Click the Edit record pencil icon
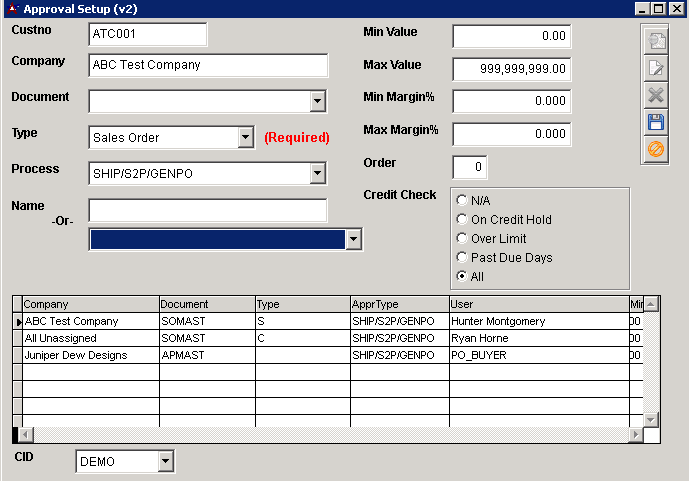Viewport: 689px width, 481px height. (x=656, y=68)
